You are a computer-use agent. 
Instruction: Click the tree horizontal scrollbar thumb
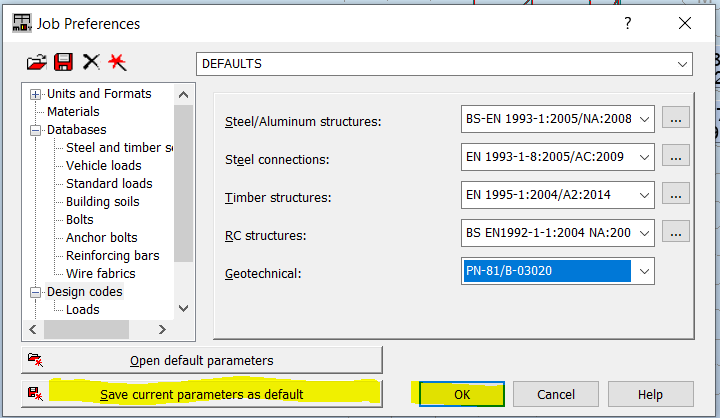pyautogui.click(x=86, y=329)
